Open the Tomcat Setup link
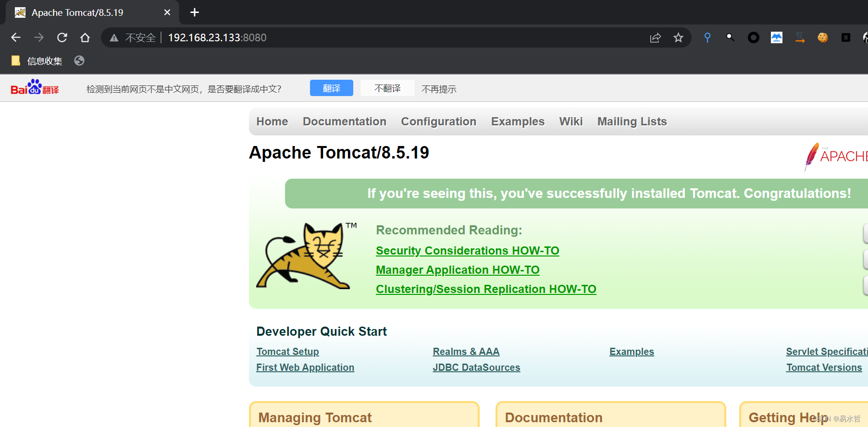This screenshot has width=868, height=427. [x=287, y=352]
